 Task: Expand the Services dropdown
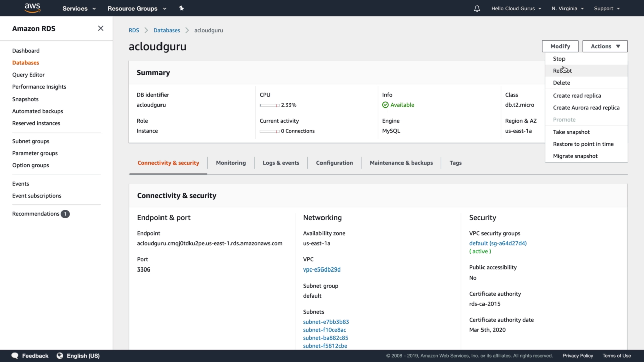[79, 8]
